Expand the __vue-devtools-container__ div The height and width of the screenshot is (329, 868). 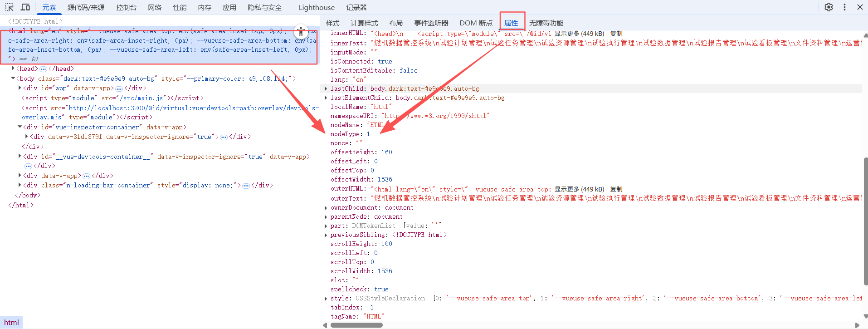coord(20,157)
